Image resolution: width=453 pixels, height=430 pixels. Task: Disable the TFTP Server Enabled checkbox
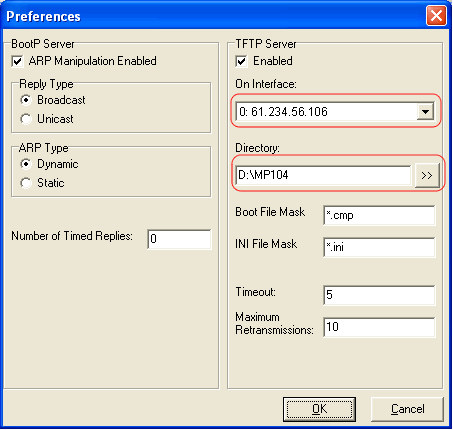(241, 61)
